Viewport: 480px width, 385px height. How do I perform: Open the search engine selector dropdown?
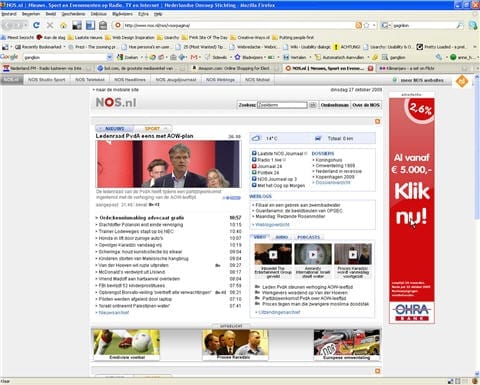pyautogui.click(x=385, y=25)
